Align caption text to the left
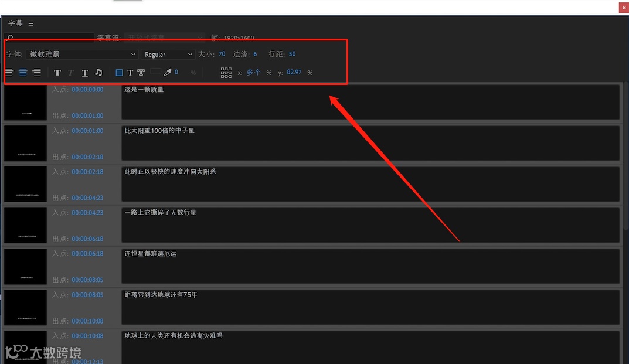 [x=9, y=73]
